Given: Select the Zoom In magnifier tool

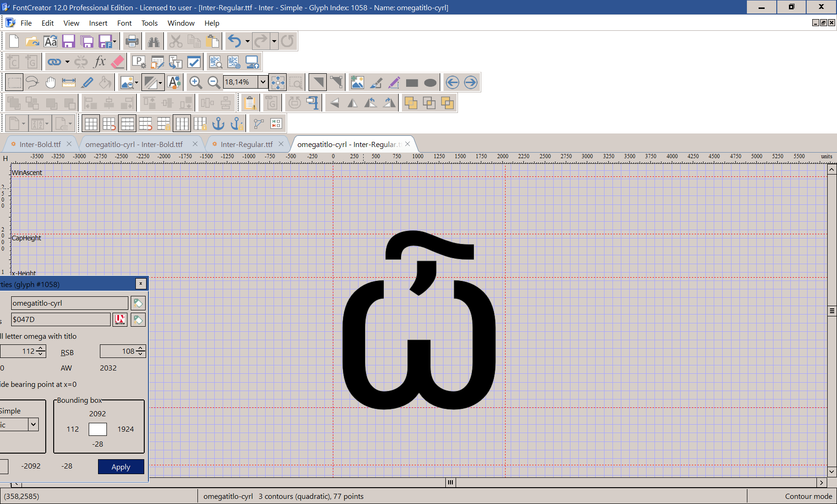Looking at the screenshot, I should click(196, 83).
